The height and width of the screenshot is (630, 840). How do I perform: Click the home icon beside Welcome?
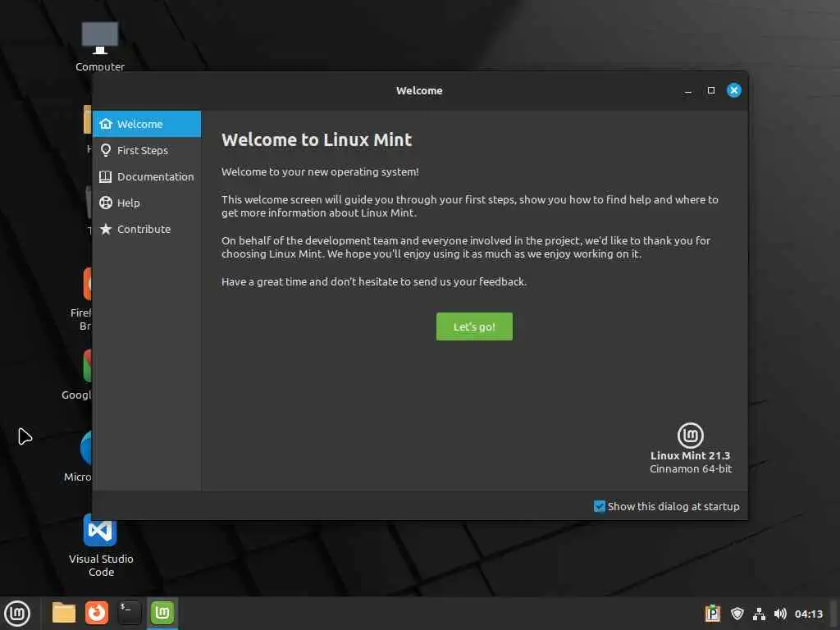[106, 124]
